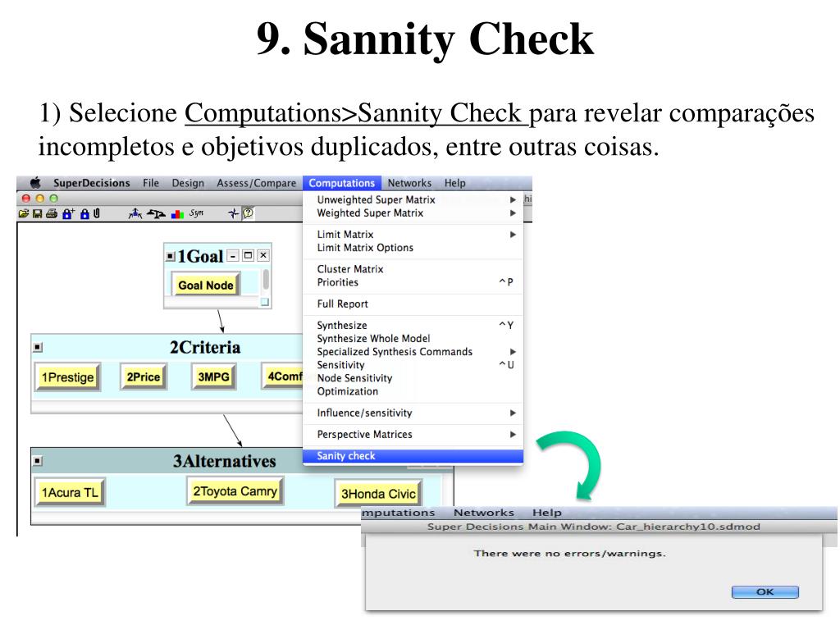
Task: Click the Print toolbar icon
Action: pos(52,214)
